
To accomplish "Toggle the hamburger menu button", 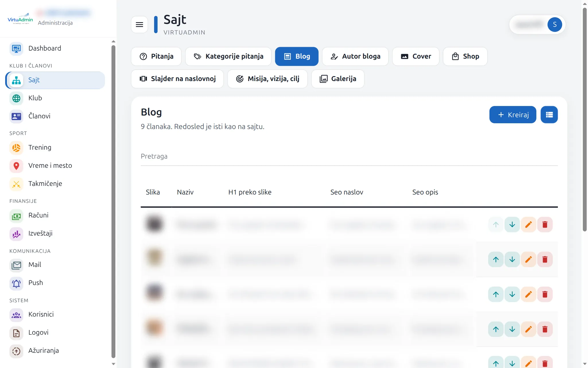I will pos(139,25).
